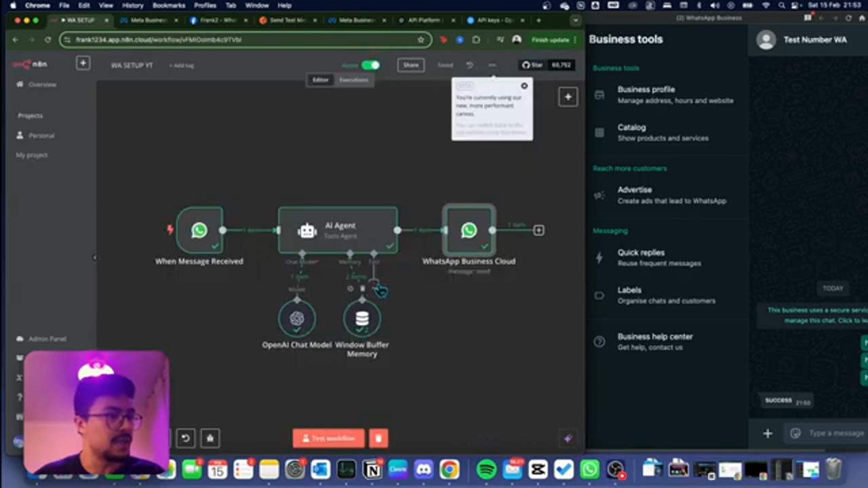Click the emoji icon in WhatsApp message box
This screenshot has height=488, width=868.
[x=795, y=433]
